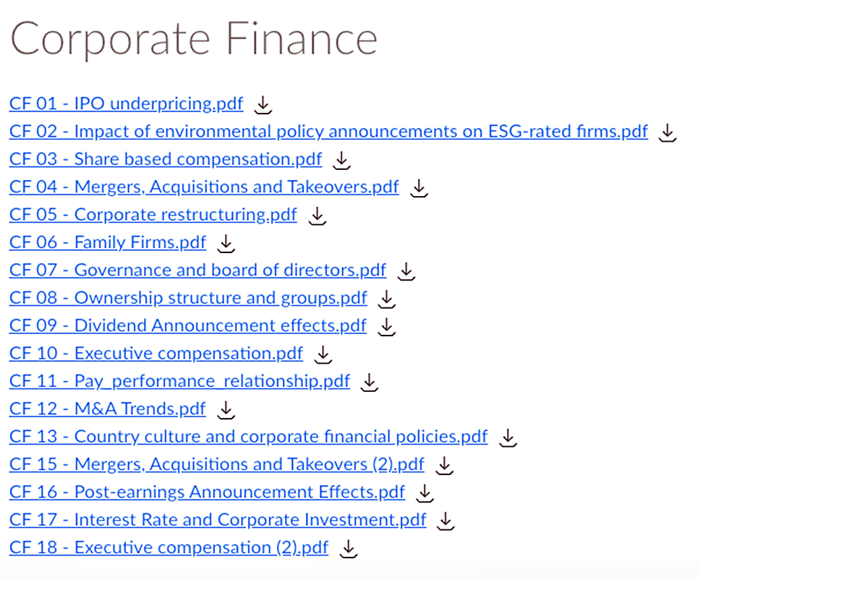Open CF 01 IPO underpricing.pdf link
868x593 pixels.
pos(127,103)
